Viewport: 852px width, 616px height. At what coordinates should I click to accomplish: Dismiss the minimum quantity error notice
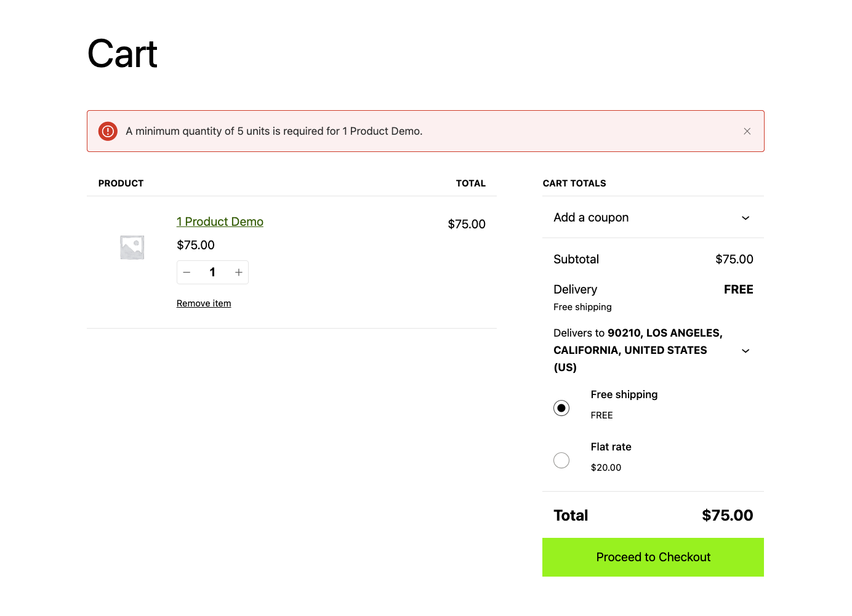pos(747,131)
